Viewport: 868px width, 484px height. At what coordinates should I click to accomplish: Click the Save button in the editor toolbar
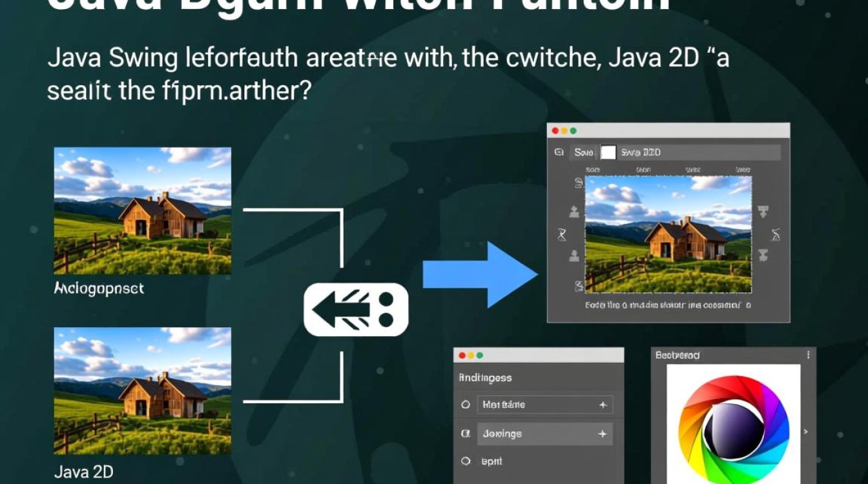coord(584,153)
